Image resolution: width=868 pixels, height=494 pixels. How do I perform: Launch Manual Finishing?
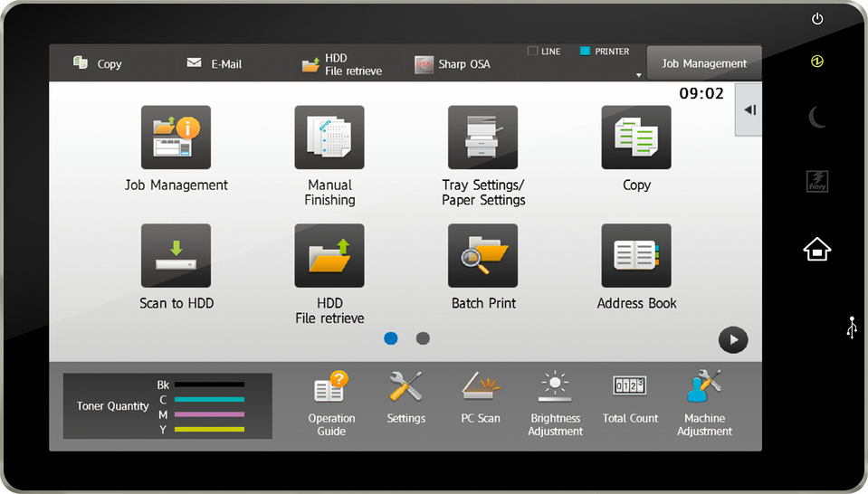329,138
